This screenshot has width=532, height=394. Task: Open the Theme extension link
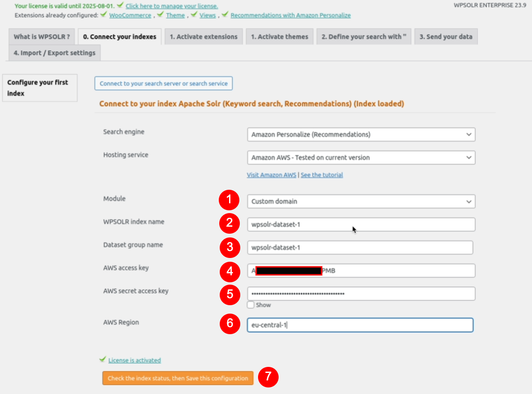175,15
